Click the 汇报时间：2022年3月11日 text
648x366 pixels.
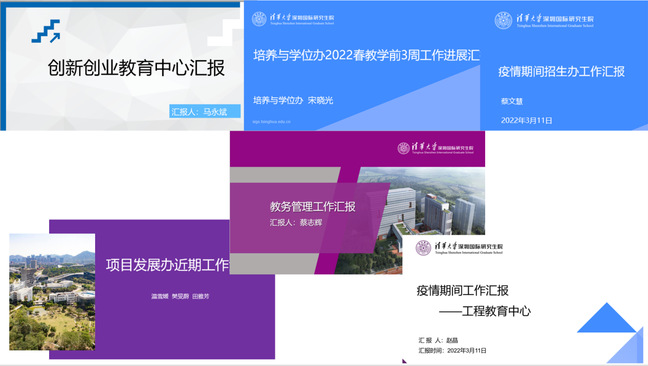click(452, 351)
